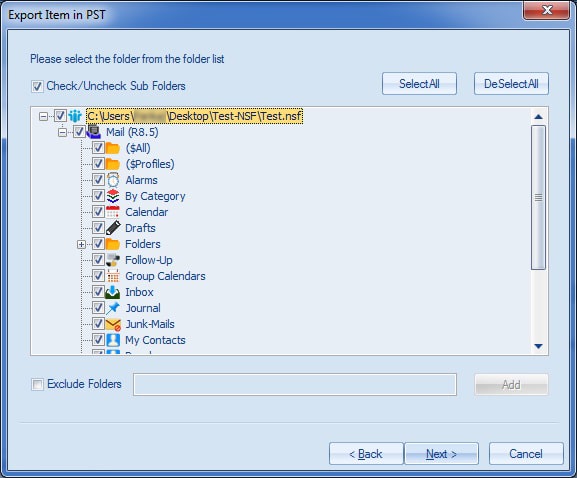Image resolution: width=577 pixels, height=478 pixels.
Task: Click the Select All button
Action: click(x=420, y=84)
